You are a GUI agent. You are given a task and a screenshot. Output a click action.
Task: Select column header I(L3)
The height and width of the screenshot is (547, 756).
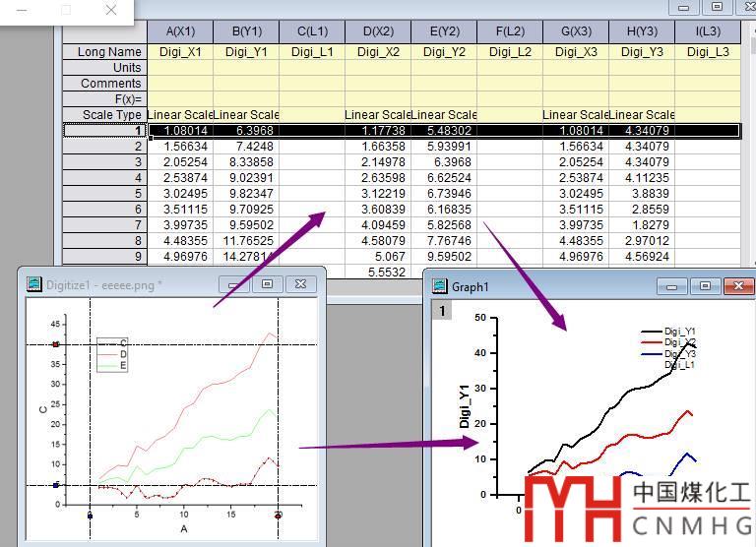tap(708, 31)
